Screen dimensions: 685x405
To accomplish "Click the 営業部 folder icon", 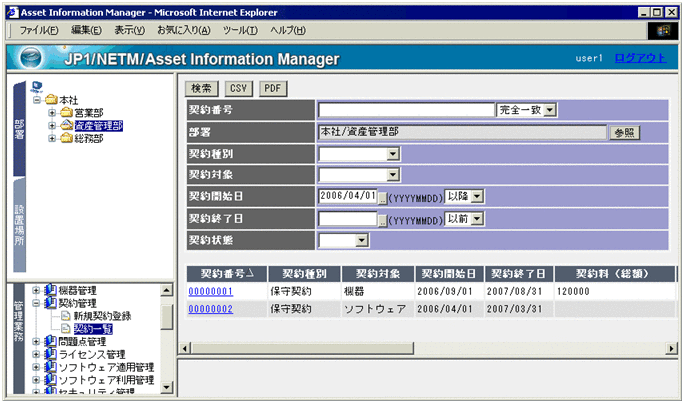I will coord(66,112).
